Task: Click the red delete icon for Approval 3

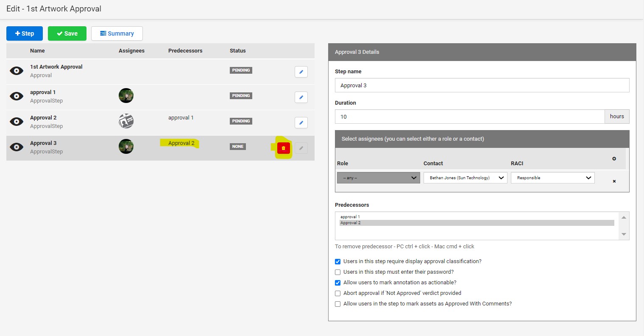Action: 283,148
